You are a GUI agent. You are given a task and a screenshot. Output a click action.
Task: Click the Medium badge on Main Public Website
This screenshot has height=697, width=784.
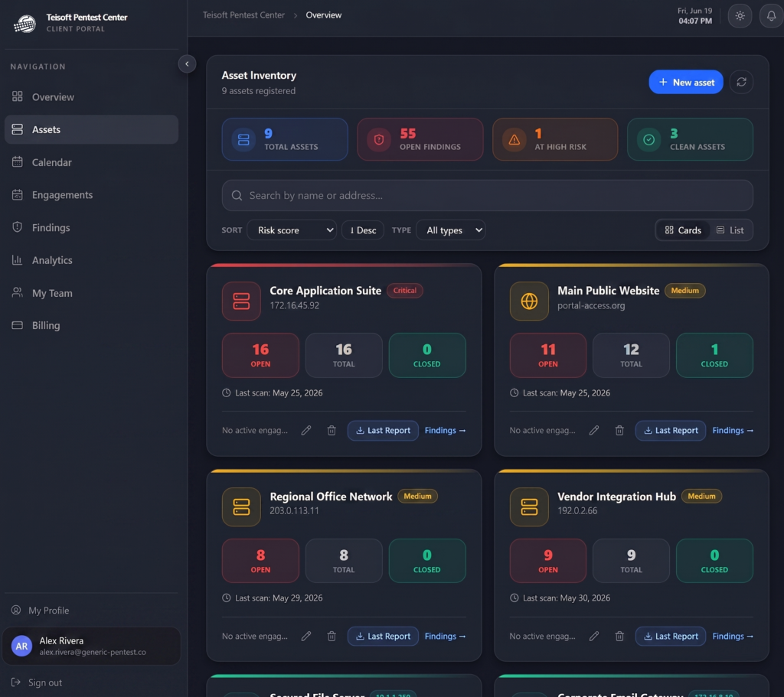click(685, 290)
